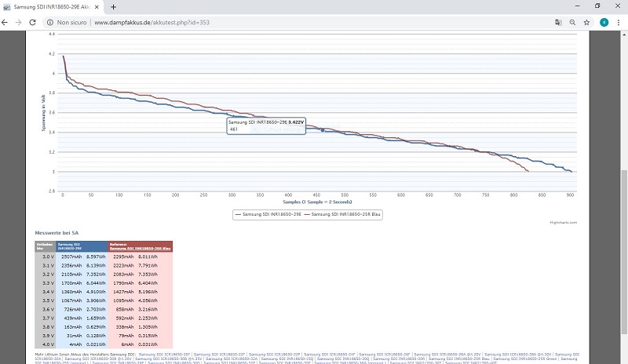Click the 4.0 V row label
The width and height of the screenshot is (628, 364).
pos(48,344)
